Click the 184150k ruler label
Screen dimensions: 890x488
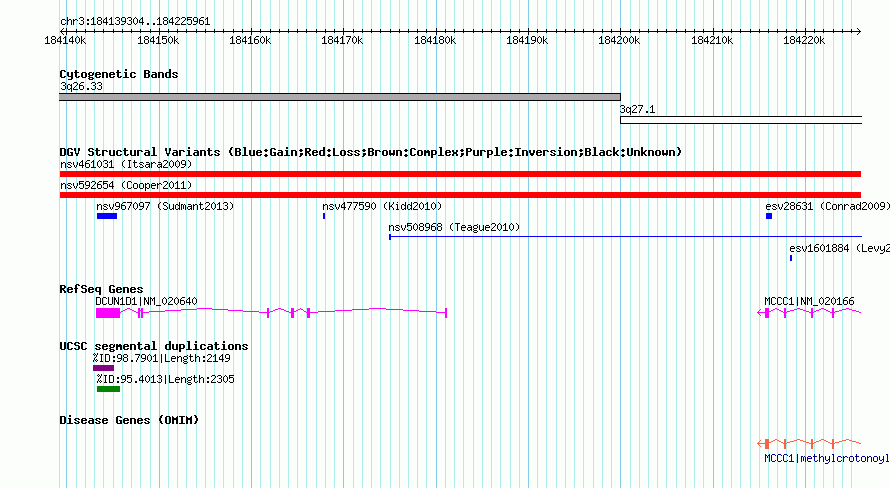(x=158, y=41)
